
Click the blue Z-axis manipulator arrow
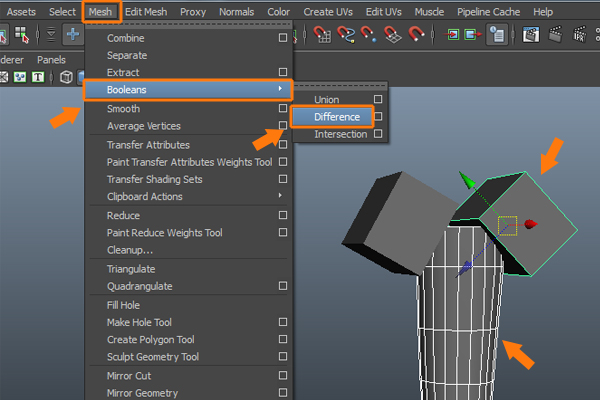[x=465, y=267]
